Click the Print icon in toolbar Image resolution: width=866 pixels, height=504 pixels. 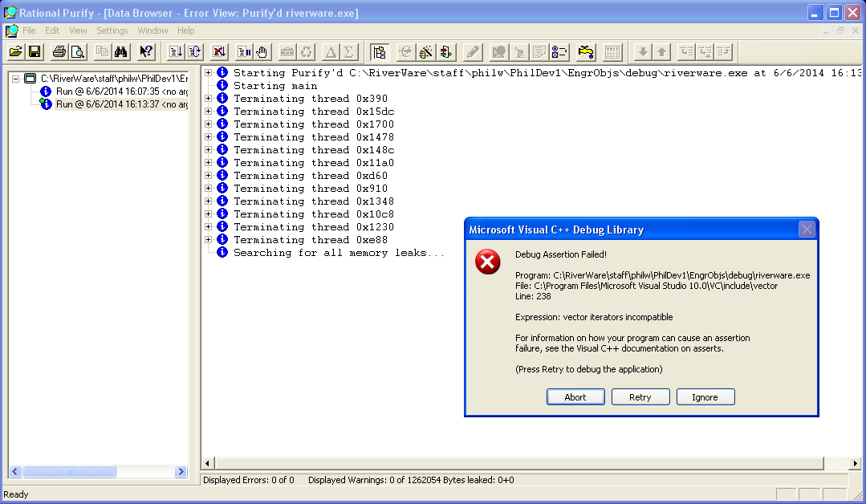click(x=59, y=52)
